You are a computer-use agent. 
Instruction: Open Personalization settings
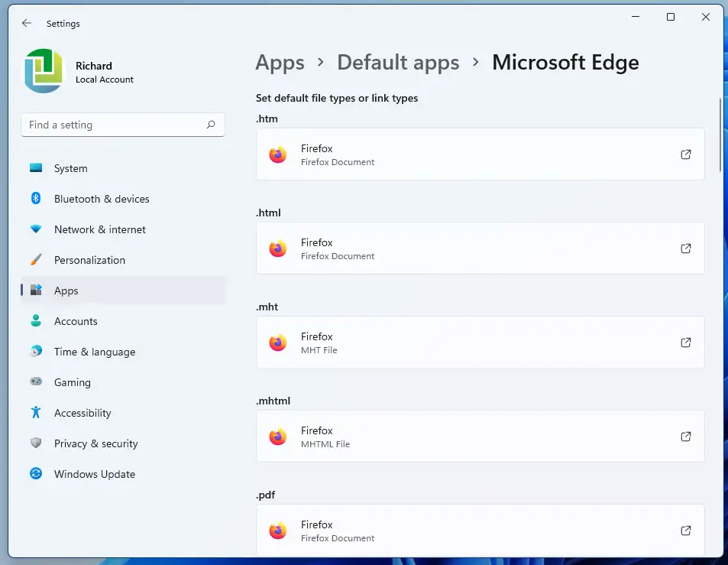click(x=123, y=260)
